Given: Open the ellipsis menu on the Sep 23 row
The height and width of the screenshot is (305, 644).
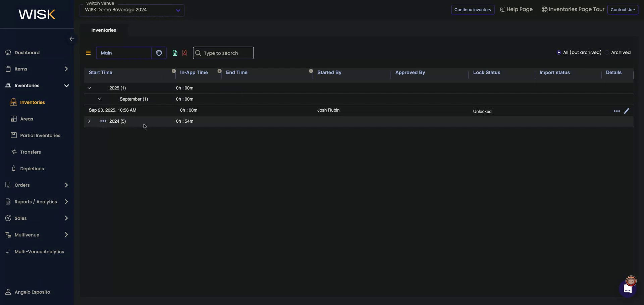Looking at the screenshot, I should tap(617, 111).
